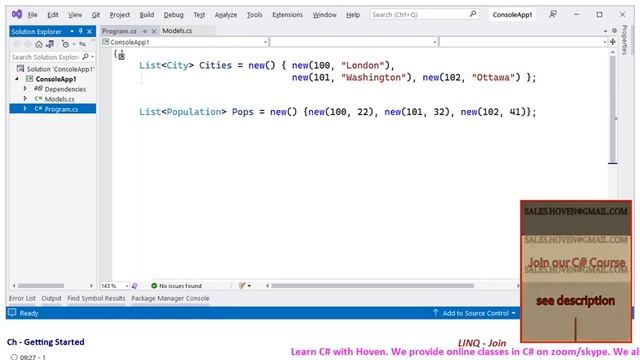Open Package Manager Console tab
This screenshot has height=360, width=640.
click(x=170, y=298)
